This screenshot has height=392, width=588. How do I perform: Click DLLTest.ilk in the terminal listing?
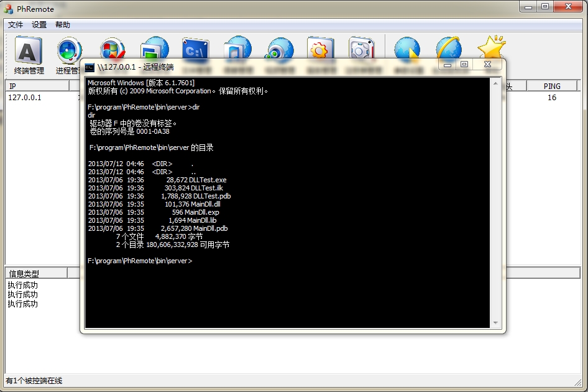pos(207,188)
